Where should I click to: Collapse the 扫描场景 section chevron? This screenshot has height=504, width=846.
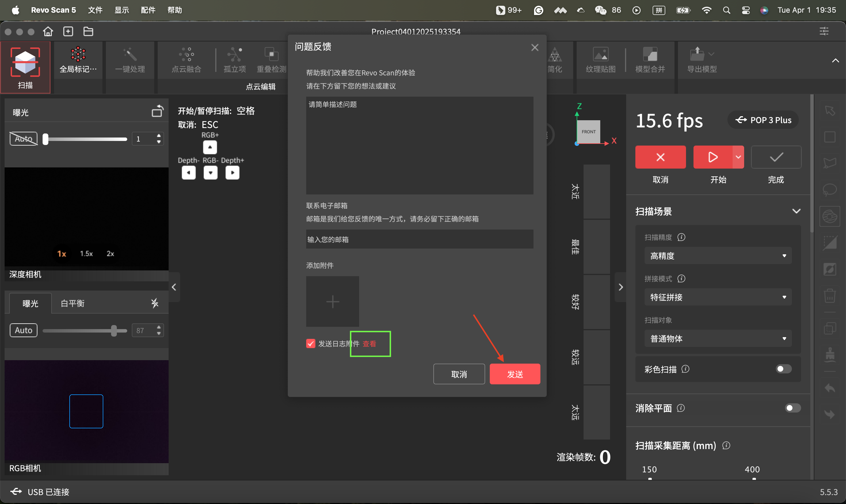click(x=796, y=211)
